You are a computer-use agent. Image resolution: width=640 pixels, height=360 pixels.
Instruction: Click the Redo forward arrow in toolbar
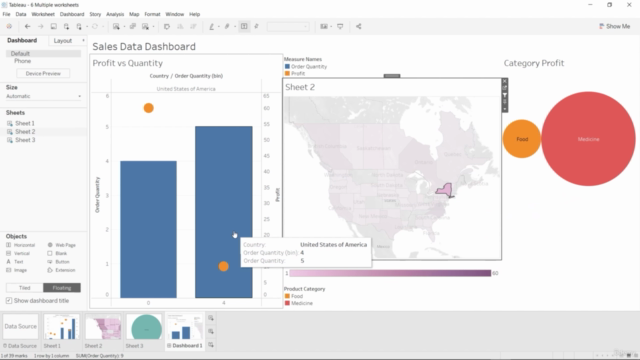(40, 27)
